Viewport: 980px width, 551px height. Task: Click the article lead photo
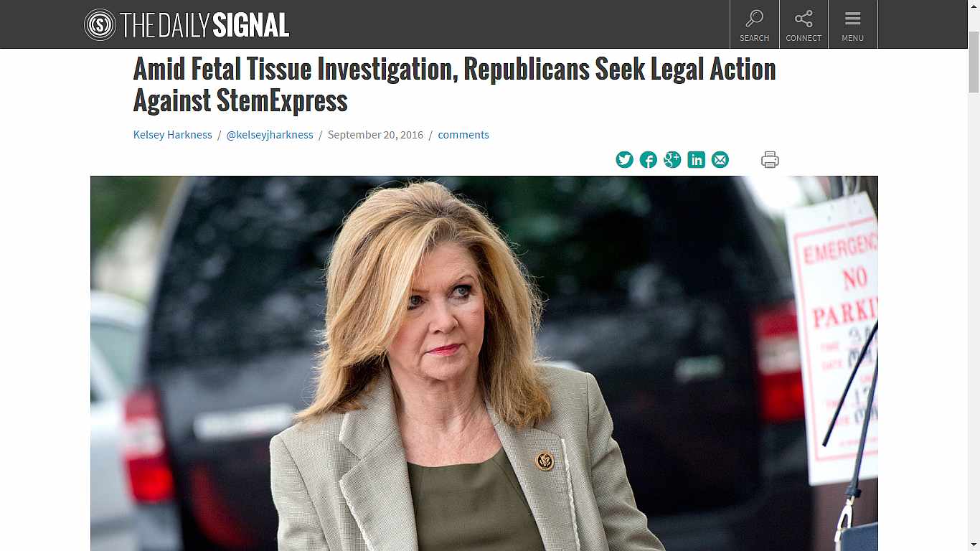click(484, 363)
